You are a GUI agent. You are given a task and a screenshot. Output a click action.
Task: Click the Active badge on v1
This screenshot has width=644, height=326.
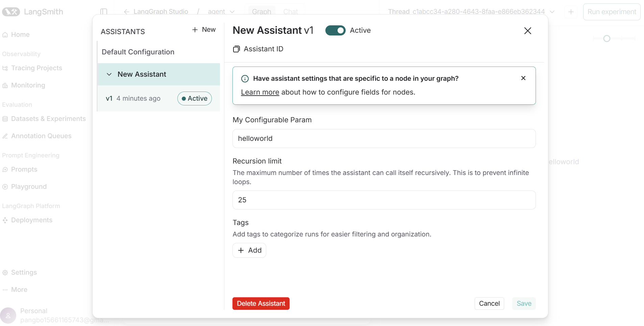(x=195, y=98)
